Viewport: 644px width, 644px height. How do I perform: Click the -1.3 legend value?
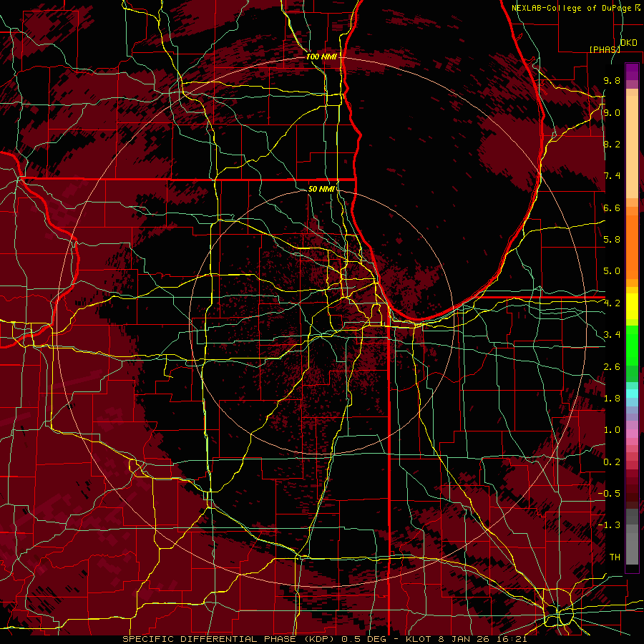tap(610, 525)
